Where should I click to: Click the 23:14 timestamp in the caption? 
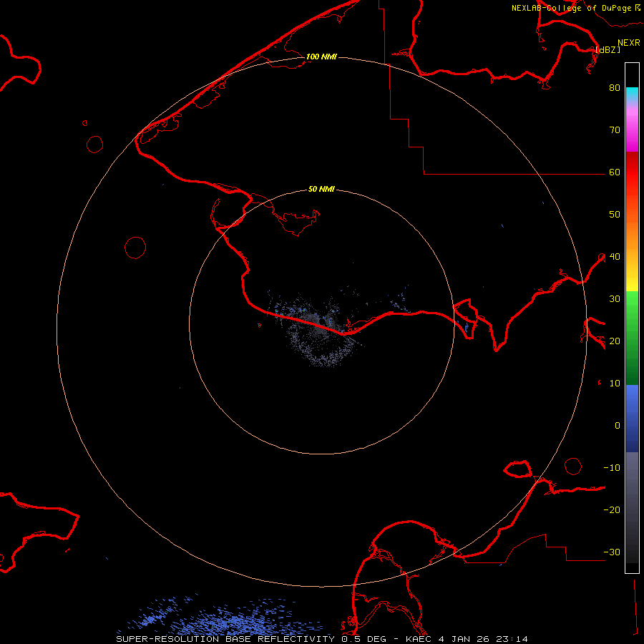[x=512, y=639]
